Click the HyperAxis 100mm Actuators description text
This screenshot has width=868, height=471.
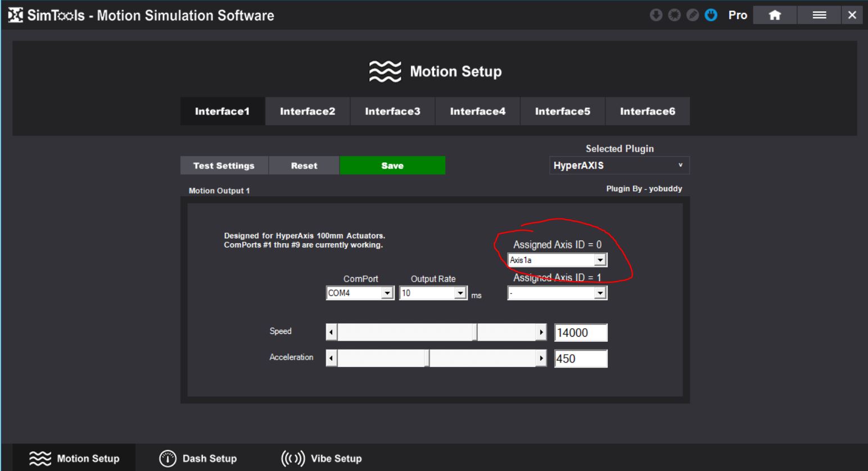(305, 240)
